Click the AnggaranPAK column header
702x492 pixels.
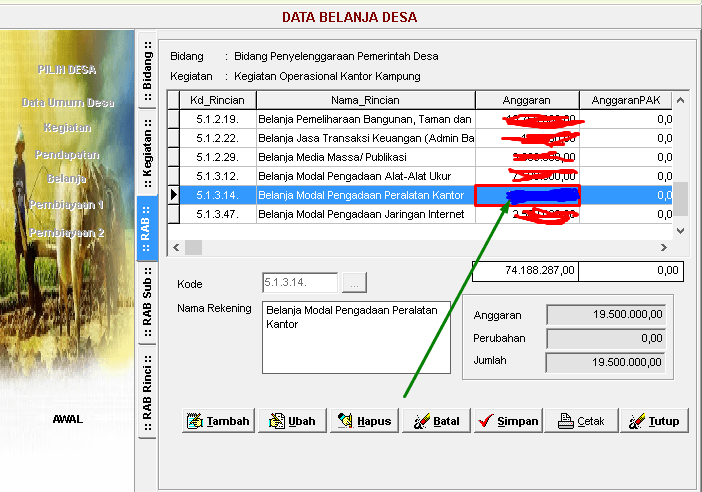(626, 100)
